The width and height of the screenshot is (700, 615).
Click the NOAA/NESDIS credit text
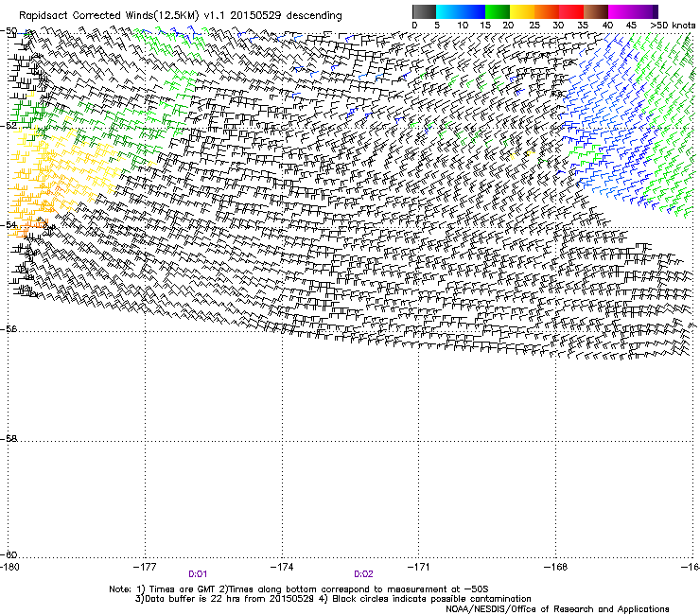tap(557, 608)
